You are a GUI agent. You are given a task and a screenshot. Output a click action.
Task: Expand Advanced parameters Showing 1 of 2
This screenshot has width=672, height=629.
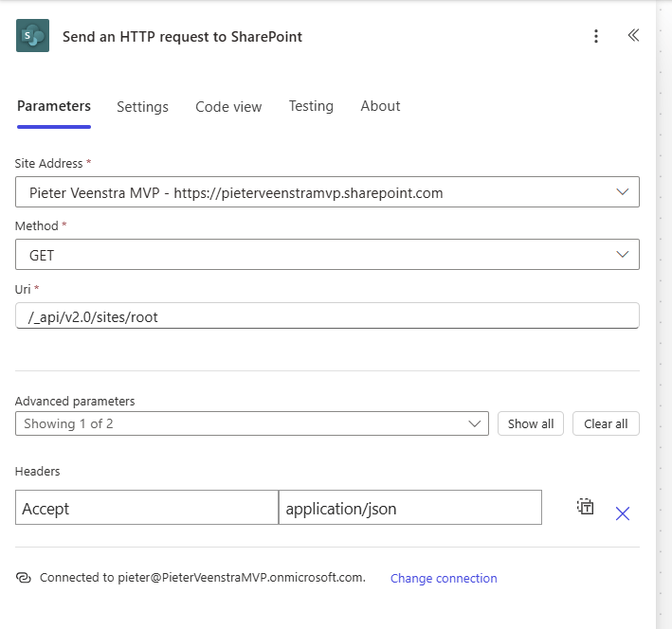(252, 423)
